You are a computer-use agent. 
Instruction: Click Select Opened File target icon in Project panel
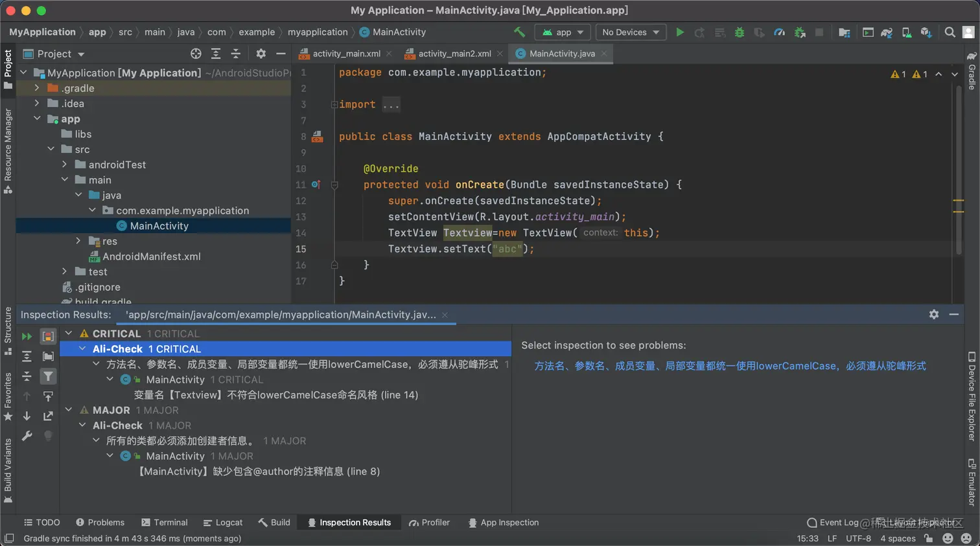point(196,54)
